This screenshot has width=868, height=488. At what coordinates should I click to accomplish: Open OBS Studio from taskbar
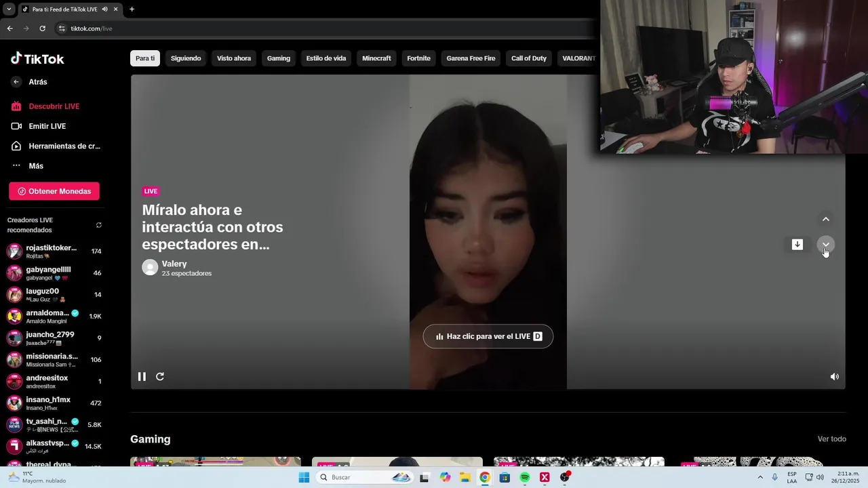click(565, 477)
